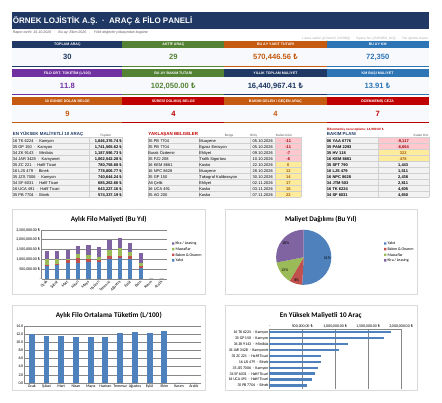Select the date cell 10.10.2026
The height and width of the screenshot is (403, 442).
(x=263, y=159)
